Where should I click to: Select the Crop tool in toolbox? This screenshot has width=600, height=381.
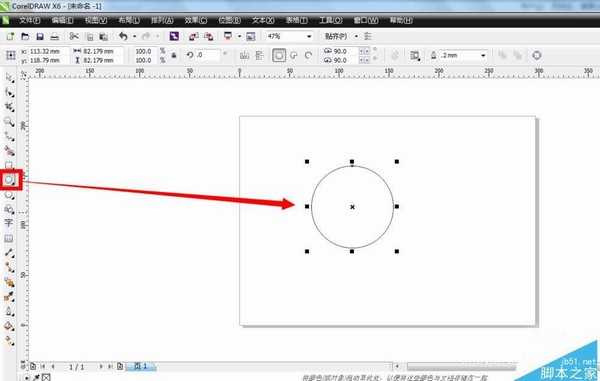click(10, 107)
